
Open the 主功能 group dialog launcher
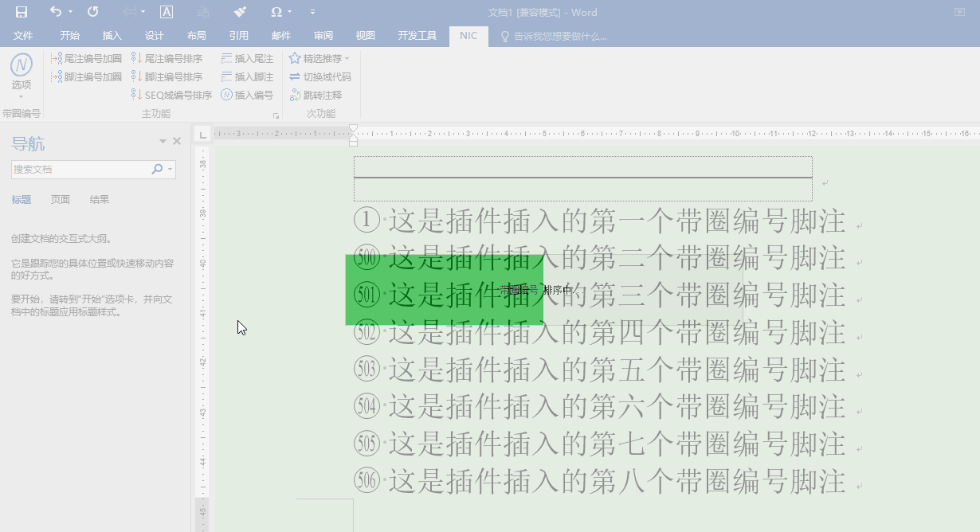coord(276,115)
